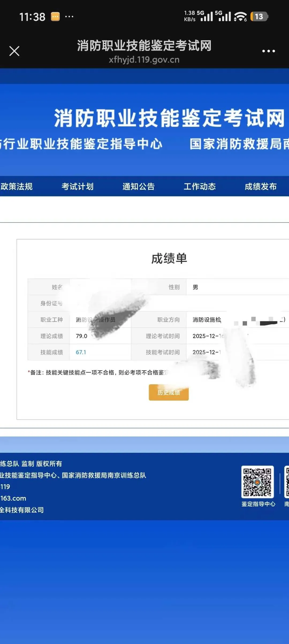Viewport: 289px width, 644px height.
Task: Open the 考试计划 menu item
Action: (x=78, y=186)
